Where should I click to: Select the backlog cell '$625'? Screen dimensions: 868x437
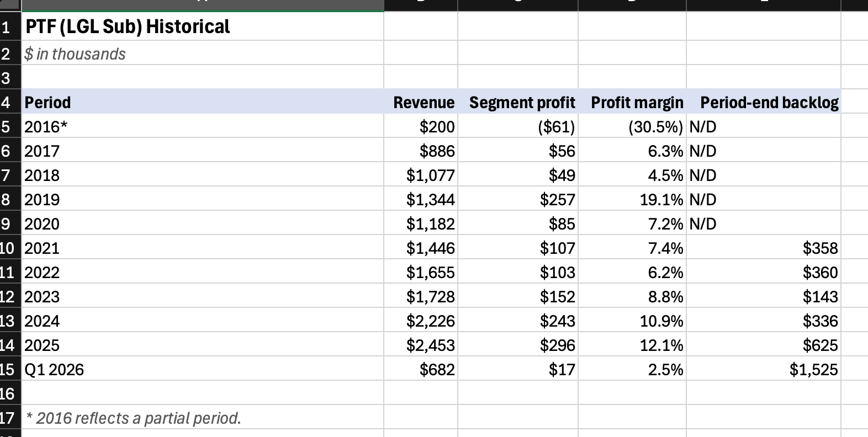(x=764, y=345)
